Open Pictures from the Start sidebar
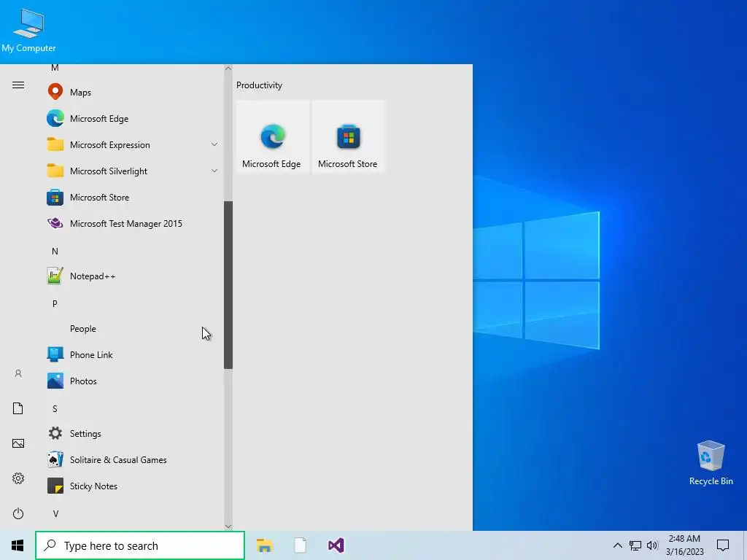This screenshot has width=747, height=560. tap(18, 443)
